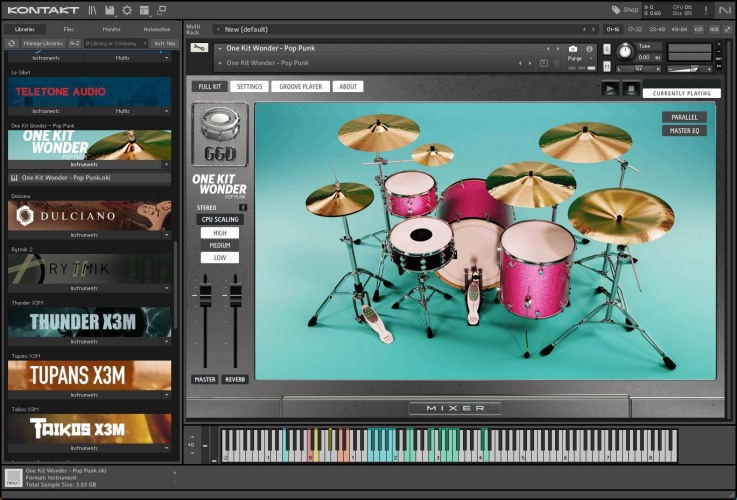Select HIGH CPU scaling option

[219, 232]
